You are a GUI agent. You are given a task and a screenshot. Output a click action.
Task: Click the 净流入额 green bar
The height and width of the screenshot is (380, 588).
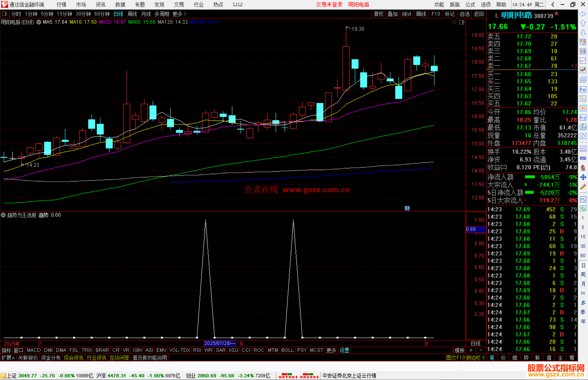(x=530, y=177)
